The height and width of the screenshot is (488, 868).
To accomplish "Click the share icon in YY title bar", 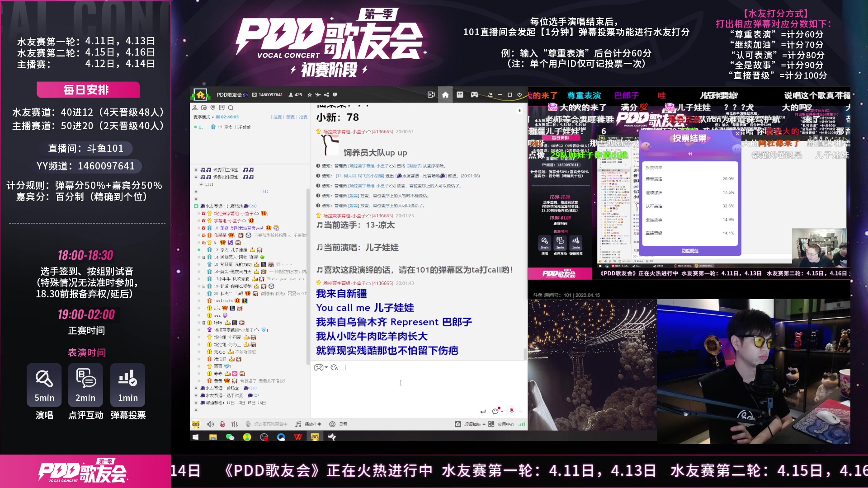I will click(326, 95).
